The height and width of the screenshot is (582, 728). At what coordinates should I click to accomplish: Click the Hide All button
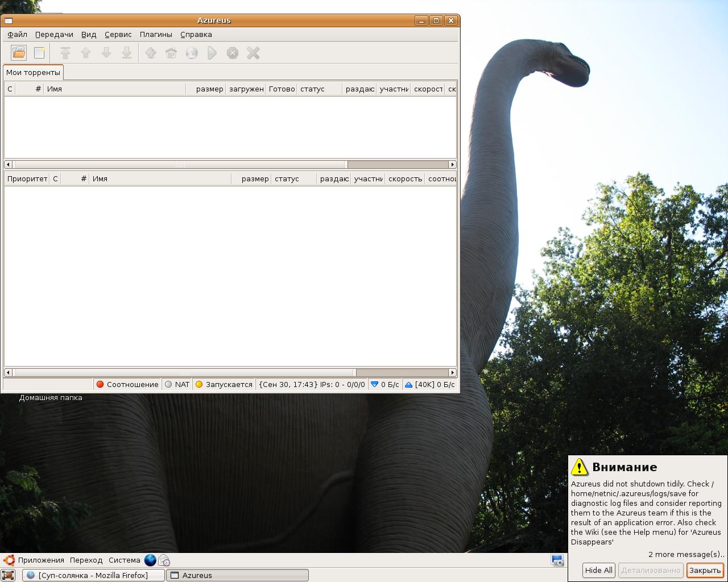click(599, 570)
